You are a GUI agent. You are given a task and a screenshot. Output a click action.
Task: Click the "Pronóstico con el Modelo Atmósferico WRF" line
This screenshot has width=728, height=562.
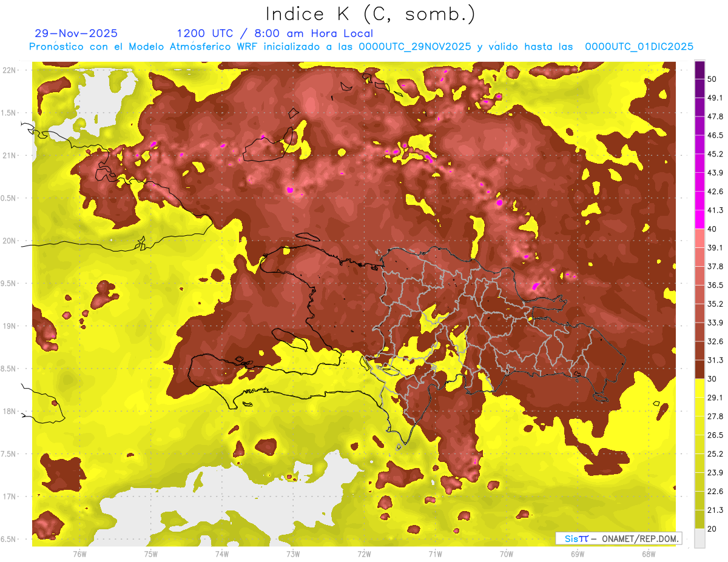point(361,47)
